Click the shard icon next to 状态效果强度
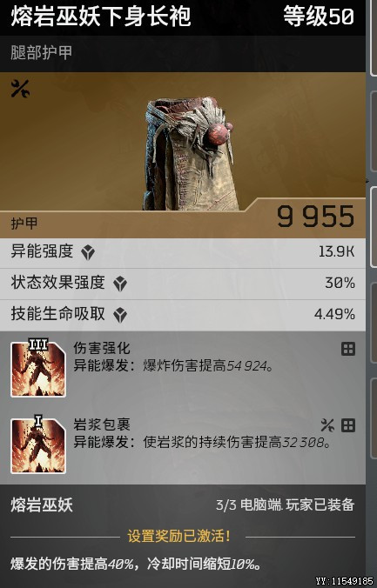 (x=120, y=284)
